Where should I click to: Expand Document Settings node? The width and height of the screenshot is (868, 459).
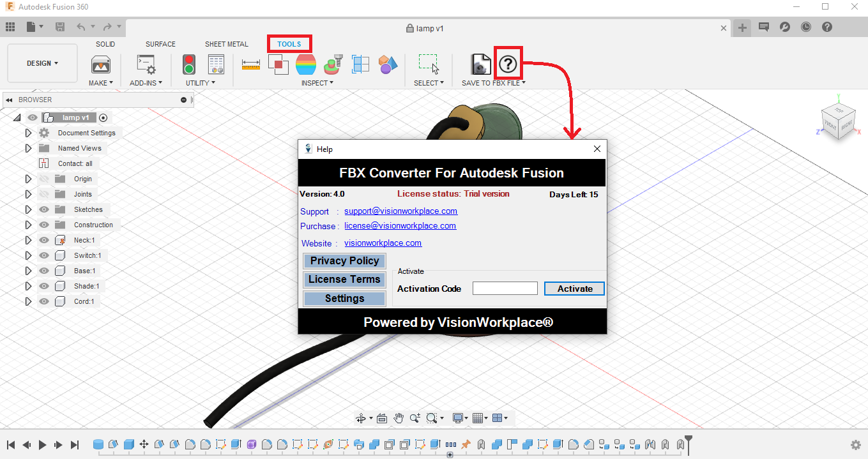tap(28, 133)
